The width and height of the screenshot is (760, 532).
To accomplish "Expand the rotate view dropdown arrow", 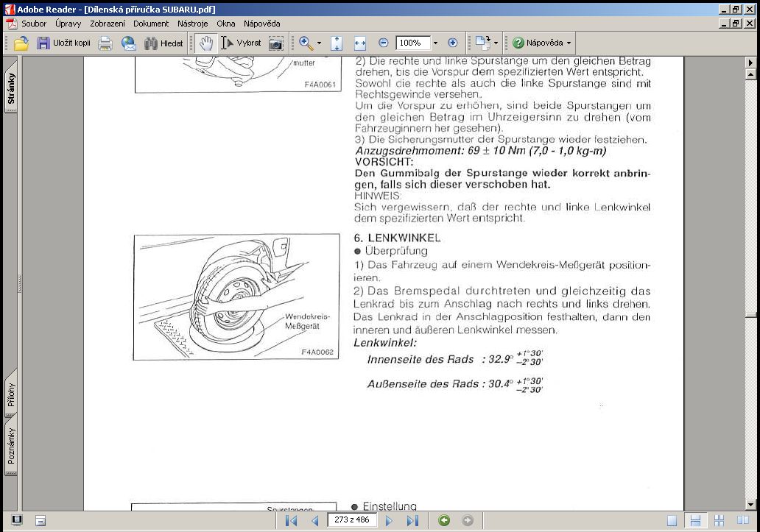I will point(496,43).
